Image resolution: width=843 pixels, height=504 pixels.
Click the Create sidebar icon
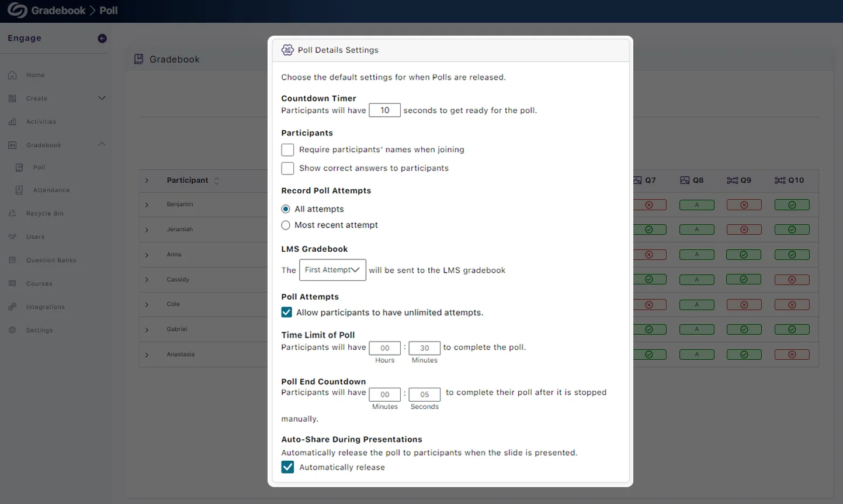click(12, 99)
